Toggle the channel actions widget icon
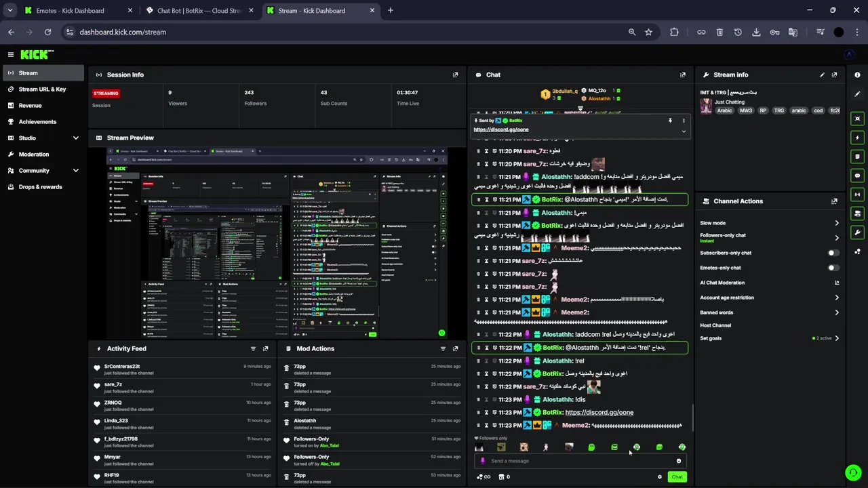The height and width of the screenshot is (488, 868). 857,213
